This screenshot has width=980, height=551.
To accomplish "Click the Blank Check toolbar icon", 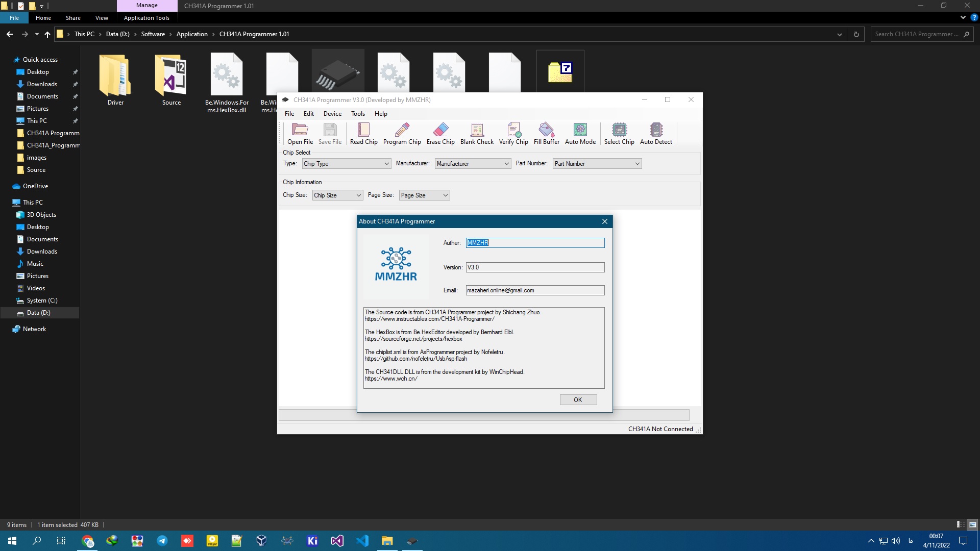I will 477,134.
